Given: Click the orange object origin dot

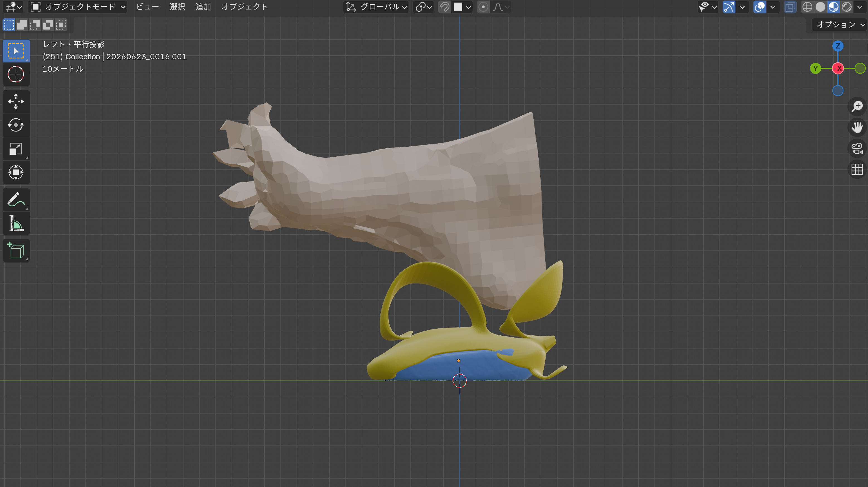Looking at the screenshot, I should 459,361.
